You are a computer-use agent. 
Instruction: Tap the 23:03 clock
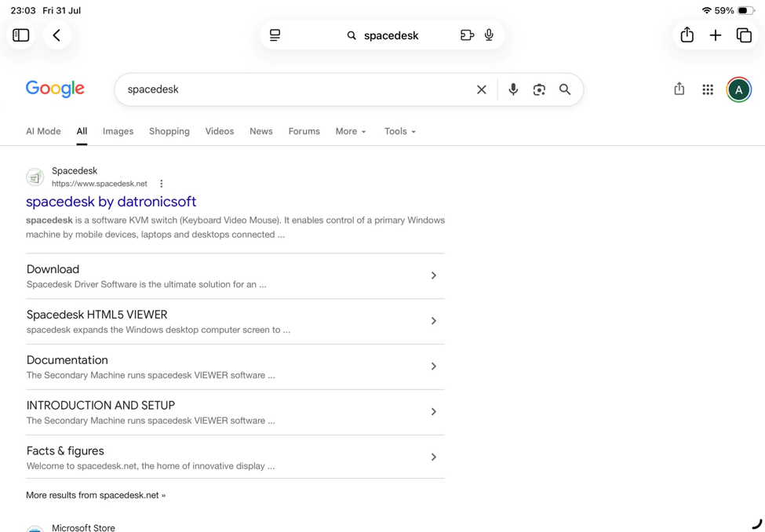23,10
